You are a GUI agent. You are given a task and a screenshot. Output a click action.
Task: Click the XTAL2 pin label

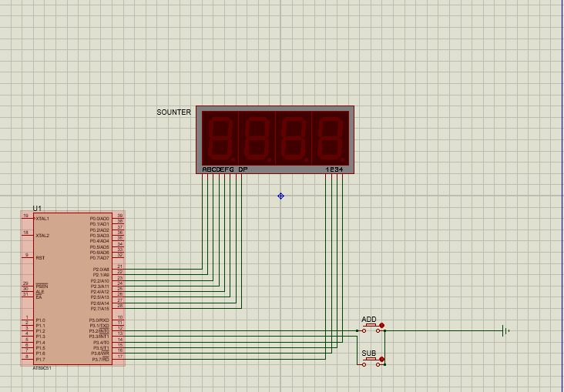coord(42,236)
